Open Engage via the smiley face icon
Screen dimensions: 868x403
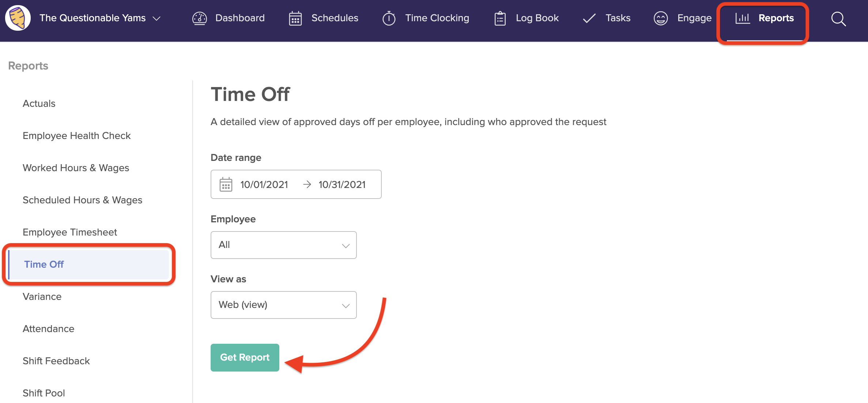661,18
